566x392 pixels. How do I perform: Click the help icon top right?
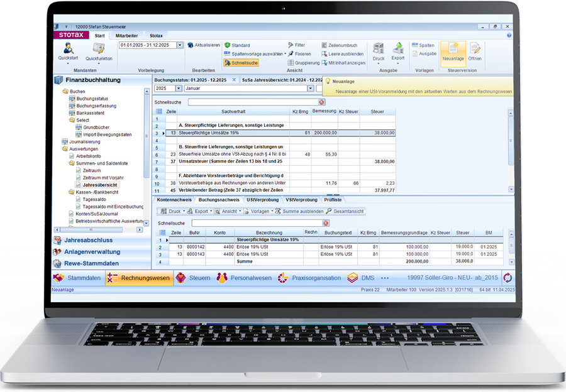[509, 35]
